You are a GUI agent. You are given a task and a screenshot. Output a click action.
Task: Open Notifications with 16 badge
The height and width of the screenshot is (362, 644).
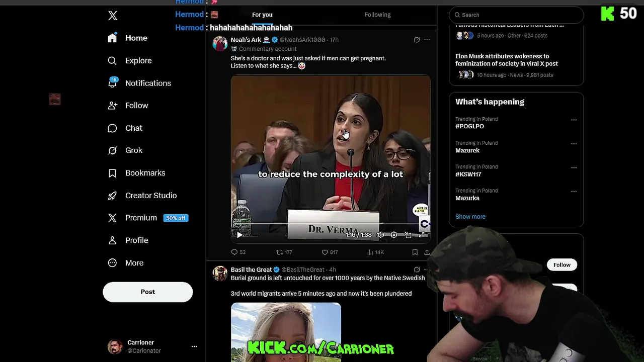coord(139,83)
